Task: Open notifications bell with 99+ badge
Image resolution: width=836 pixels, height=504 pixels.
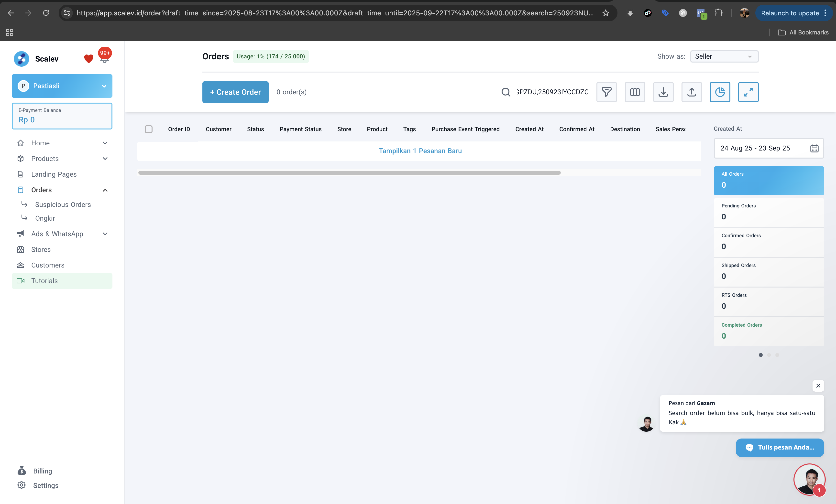Action: [105, 56]
